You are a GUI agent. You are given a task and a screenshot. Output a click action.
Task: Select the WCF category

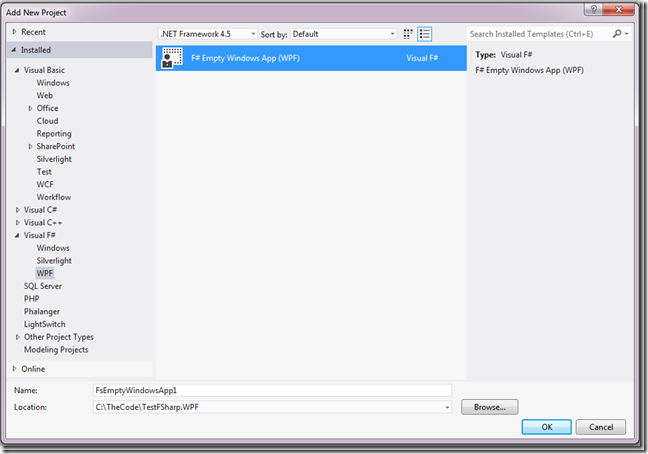(x=45, y=185)
